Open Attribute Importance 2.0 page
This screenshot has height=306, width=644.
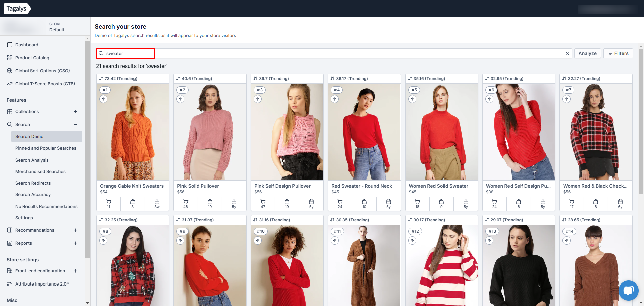coord(42,284)
